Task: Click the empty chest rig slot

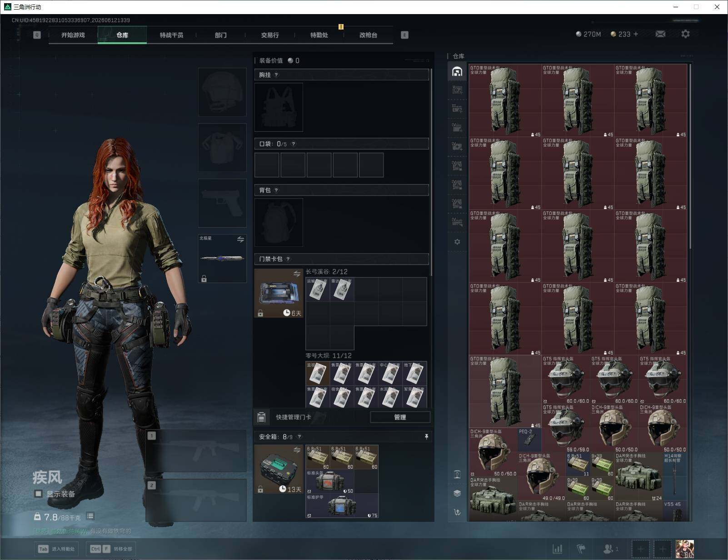Action: tap(279, 107)
